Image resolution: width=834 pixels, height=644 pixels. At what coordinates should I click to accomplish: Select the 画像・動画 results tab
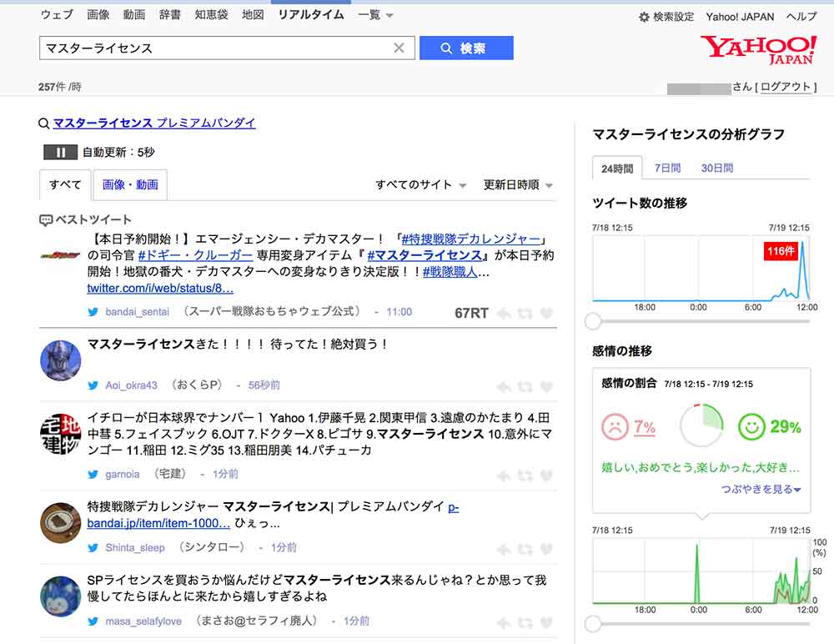coord(130,184)
